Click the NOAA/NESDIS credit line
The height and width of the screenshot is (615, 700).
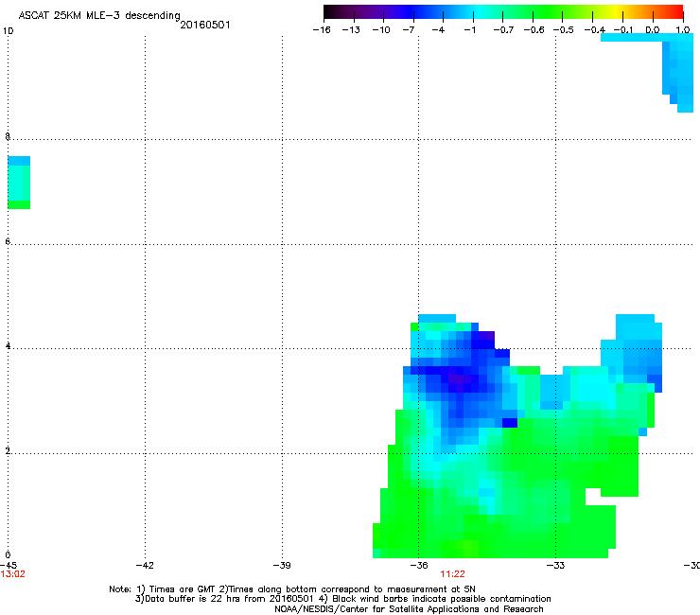tap(409, 609)
